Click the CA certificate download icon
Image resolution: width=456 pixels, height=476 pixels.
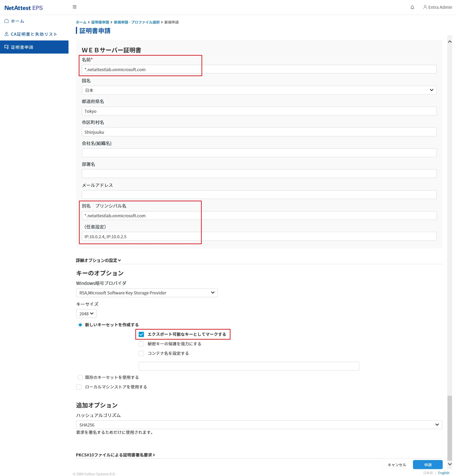[7, 34]
